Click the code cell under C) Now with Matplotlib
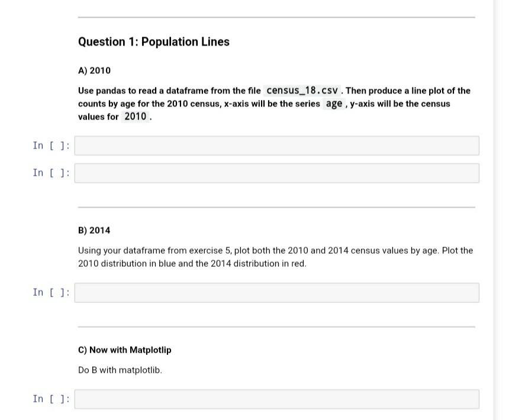Viewport: 509px width, 420px height. click(275, 399)
